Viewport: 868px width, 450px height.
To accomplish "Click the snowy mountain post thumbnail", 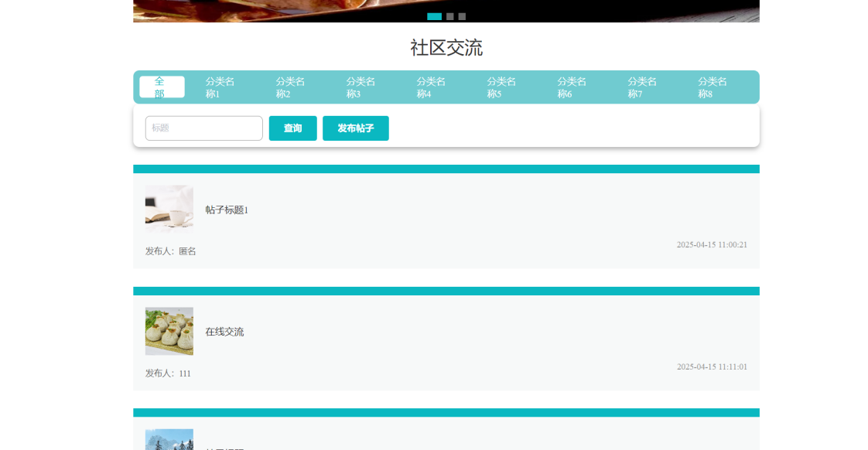I will pyautogui.click(x=169, y=440).
